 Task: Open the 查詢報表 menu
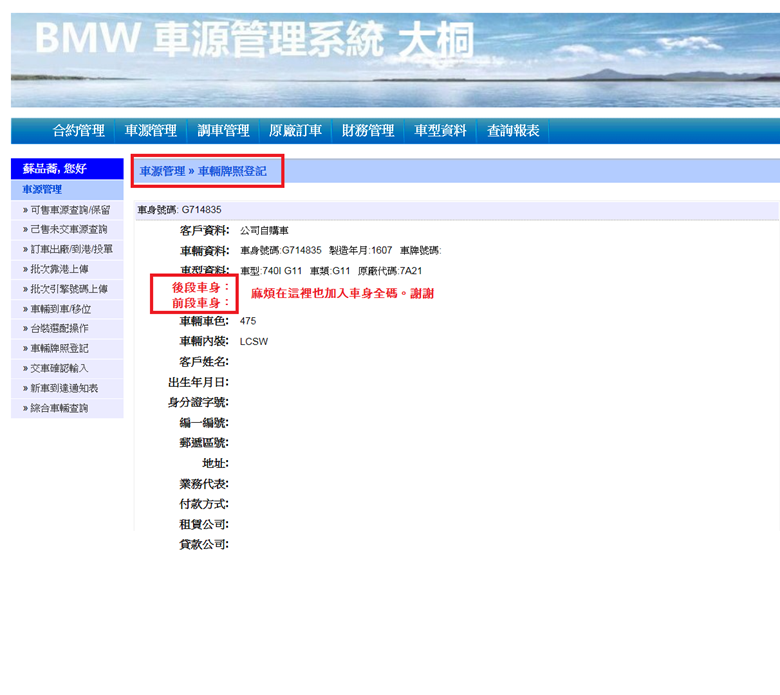tap(513, 131)
